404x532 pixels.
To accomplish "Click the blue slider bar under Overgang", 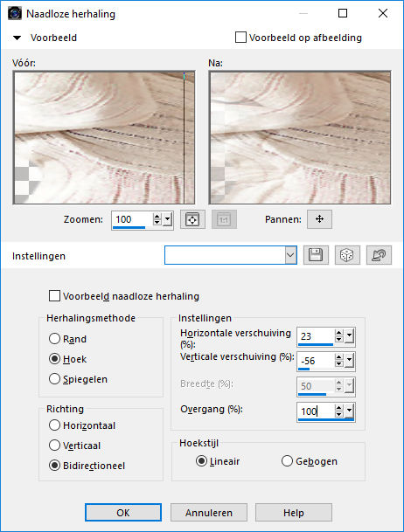I will point(326,419).
